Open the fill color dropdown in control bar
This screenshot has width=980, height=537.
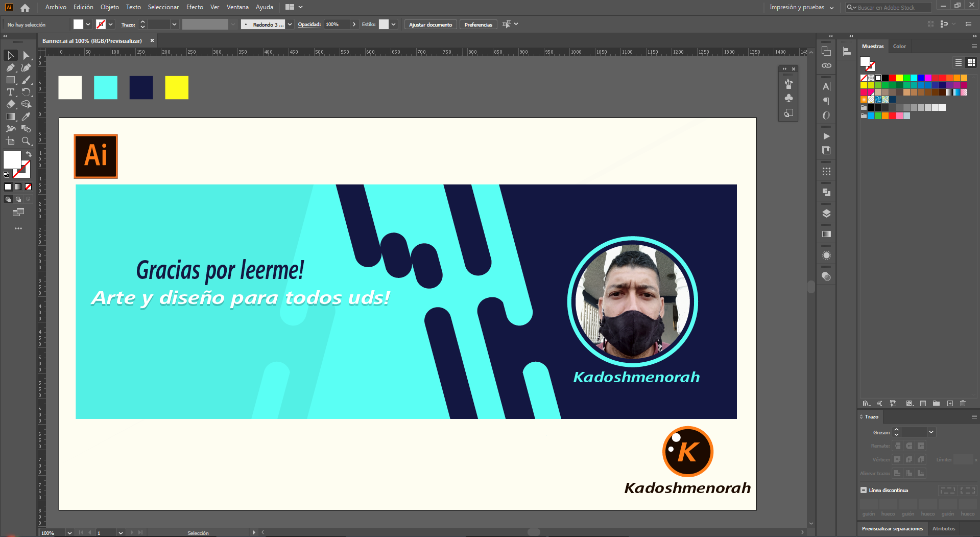pos(88,24)
